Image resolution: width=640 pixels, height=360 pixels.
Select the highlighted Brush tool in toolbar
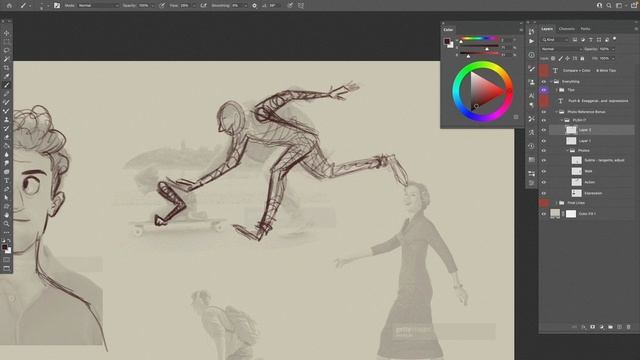7,85
